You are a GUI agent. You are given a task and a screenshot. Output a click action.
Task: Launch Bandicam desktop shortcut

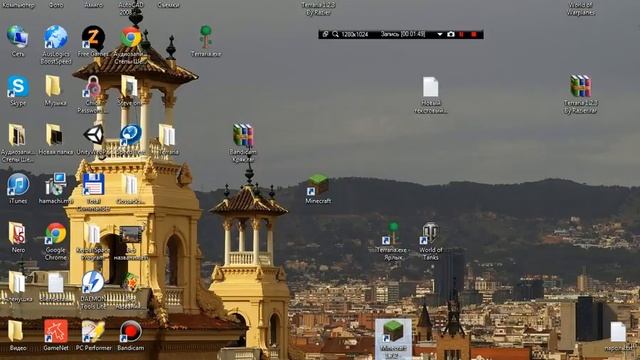tap(131, 331)
